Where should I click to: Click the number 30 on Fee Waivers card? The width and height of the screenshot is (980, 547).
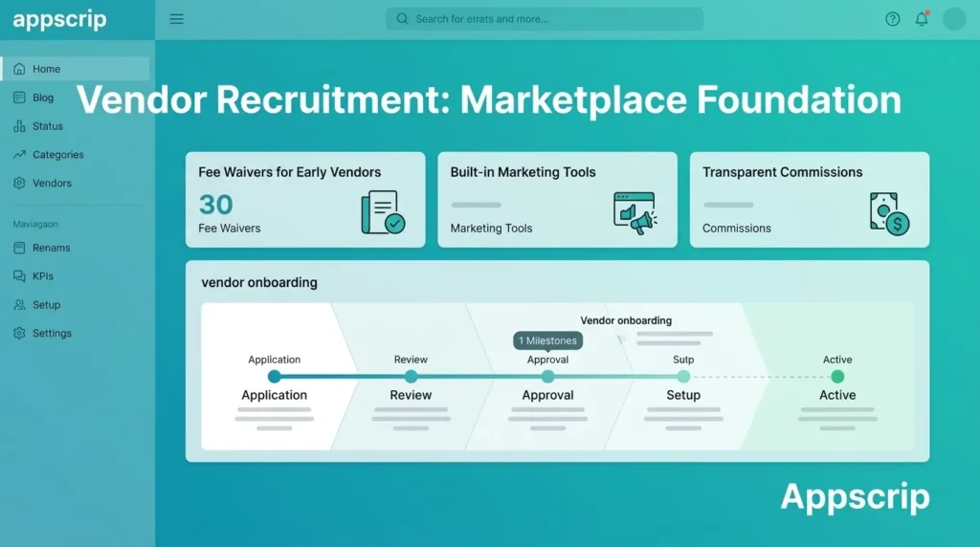pos(215,205)
